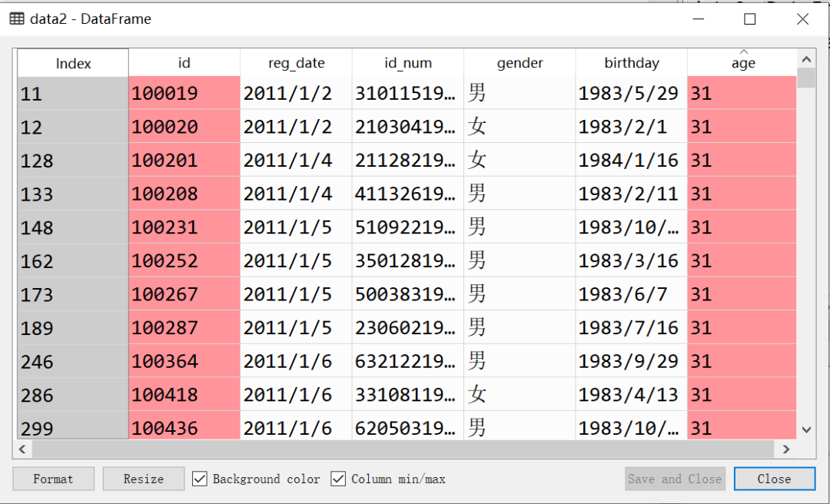Click the id_num cell starting 41132619

click(x=407, y=194)
